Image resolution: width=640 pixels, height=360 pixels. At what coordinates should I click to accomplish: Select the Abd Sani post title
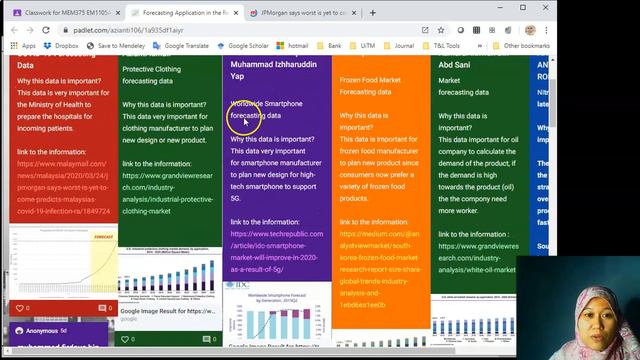[454, 65]
